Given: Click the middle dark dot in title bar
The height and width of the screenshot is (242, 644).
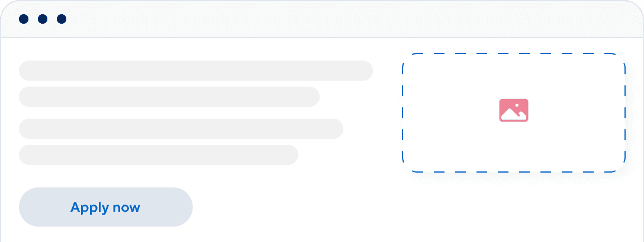Looking at the screenshot, I should tap(43, 19).
